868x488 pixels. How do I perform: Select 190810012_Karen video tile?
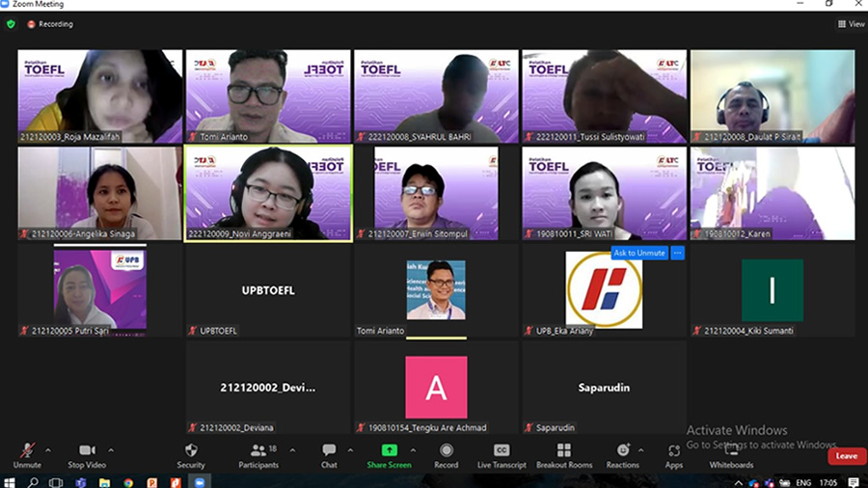click(x=773, y=193)
